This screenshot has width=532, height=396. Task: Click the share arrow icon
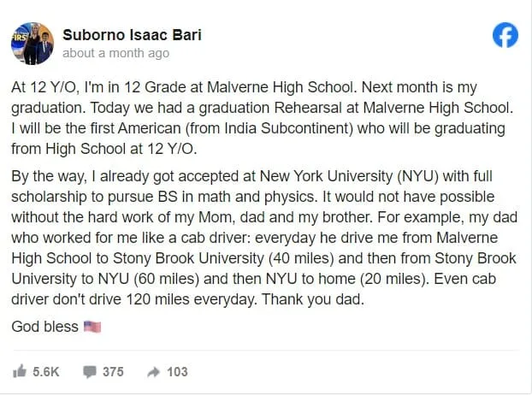click(154, 371)
